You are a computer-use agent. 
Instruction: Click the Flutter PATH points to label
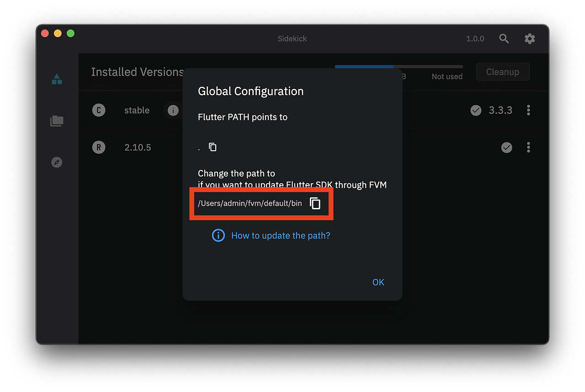click(x=243, y=117)
